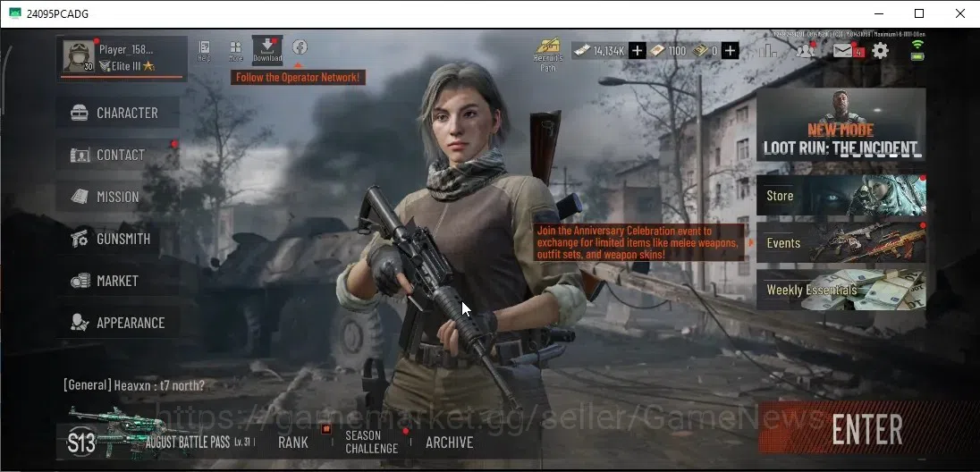The image size is (980, 472).
Task: Open the More grid icon
Action: pyautogui.click(x=236, y=51)
